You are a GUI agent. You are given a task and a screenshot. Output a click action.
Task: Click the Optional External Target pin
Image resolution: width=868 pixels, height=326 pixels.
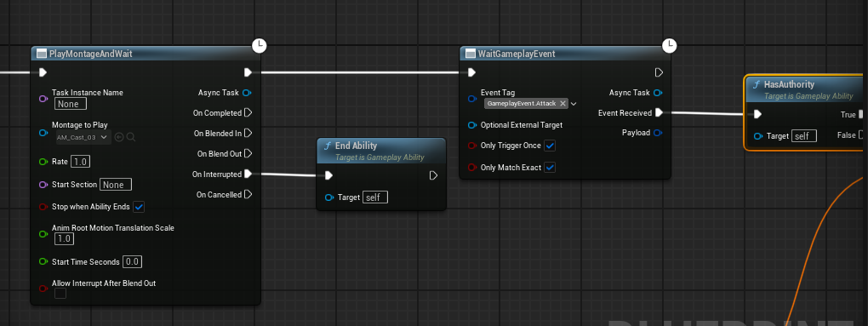[472, 125]
